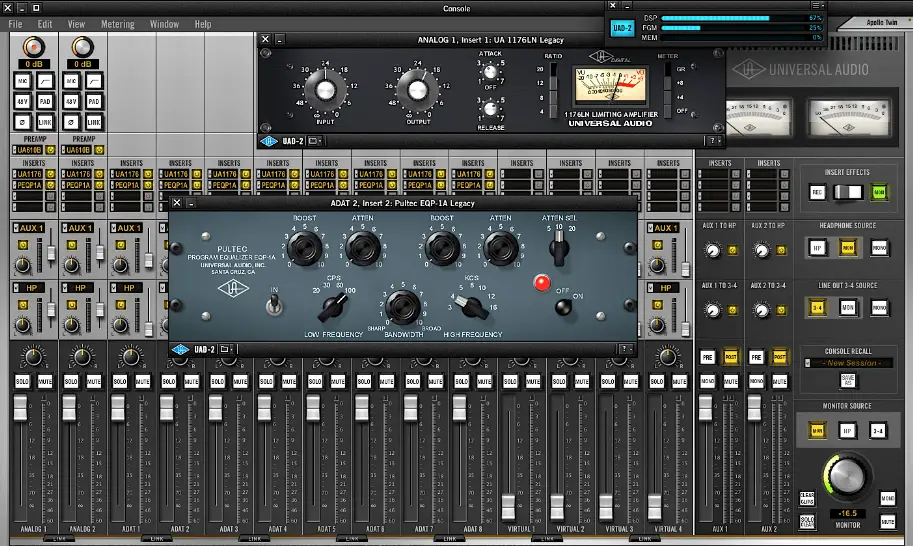Open the Metering menu
This screenshot has width=913, height=546.
[118, 24]
